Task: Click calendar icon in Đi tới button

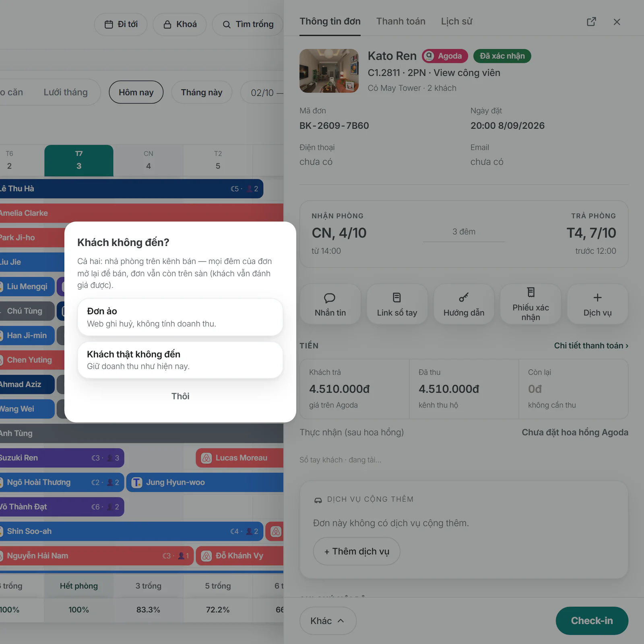Action: pos(109,25)
